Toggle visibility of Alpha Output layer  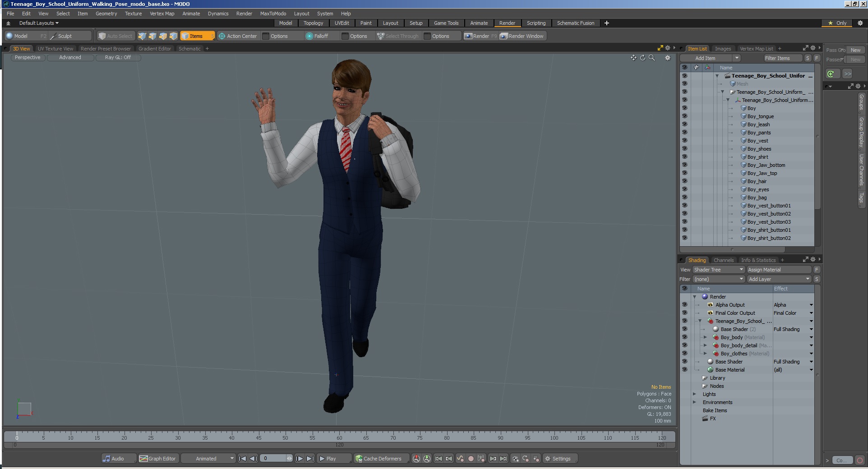click(x=684, y=305)
